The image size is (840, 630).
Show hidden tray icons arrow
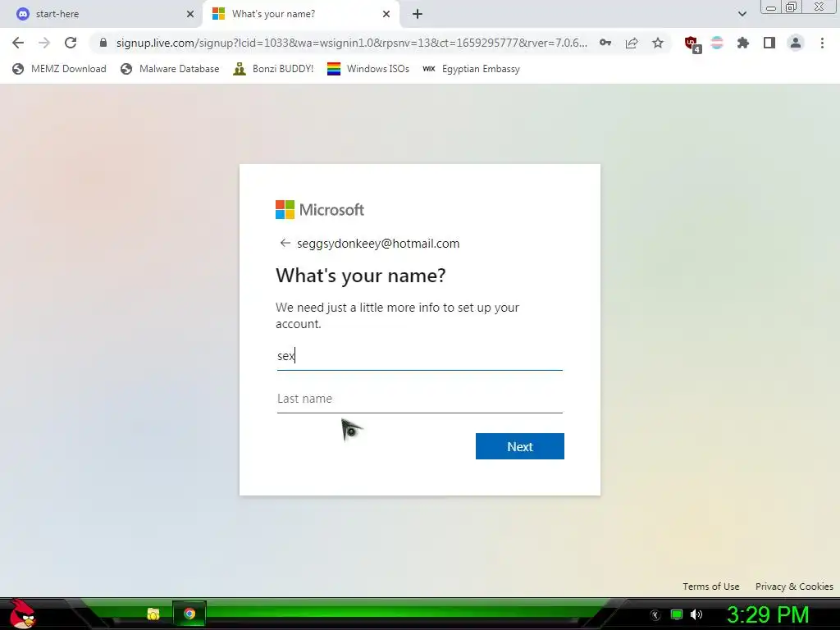655,615
